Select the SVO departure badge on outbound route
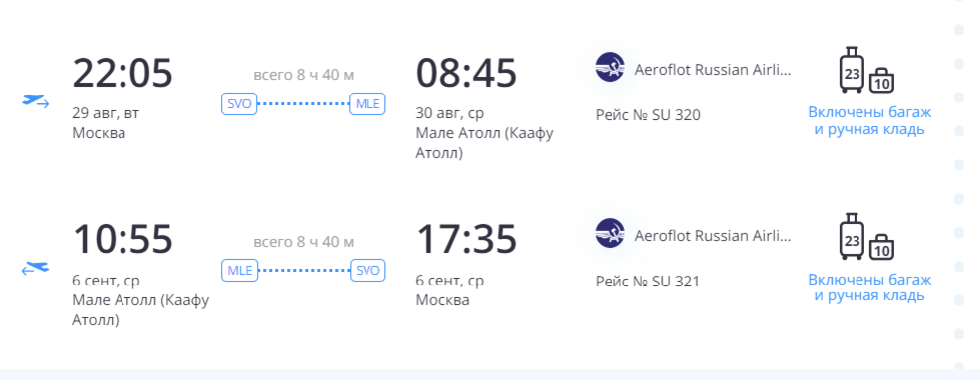980x380 pixels. click(x=239, y=103)
